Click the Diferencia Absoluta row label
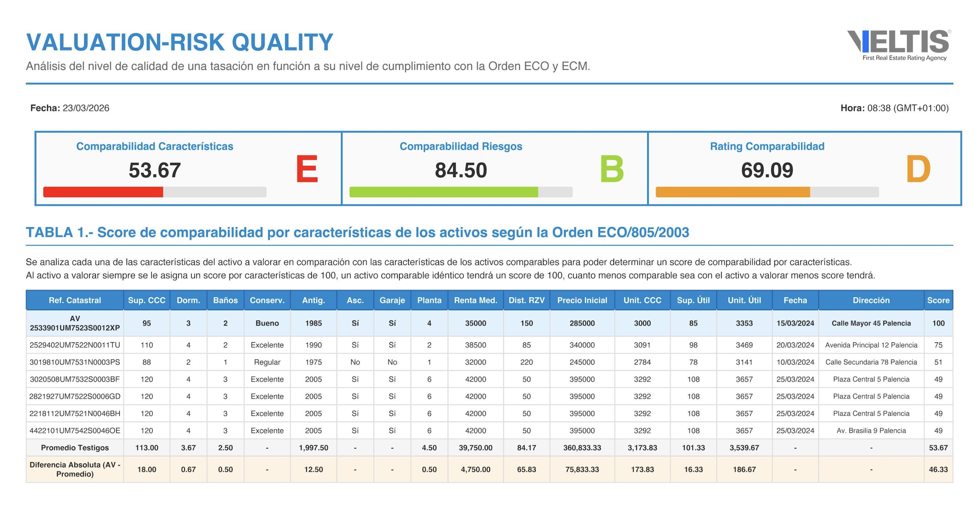The height and width of the screenshot is (505, 980). click(75, 469)
